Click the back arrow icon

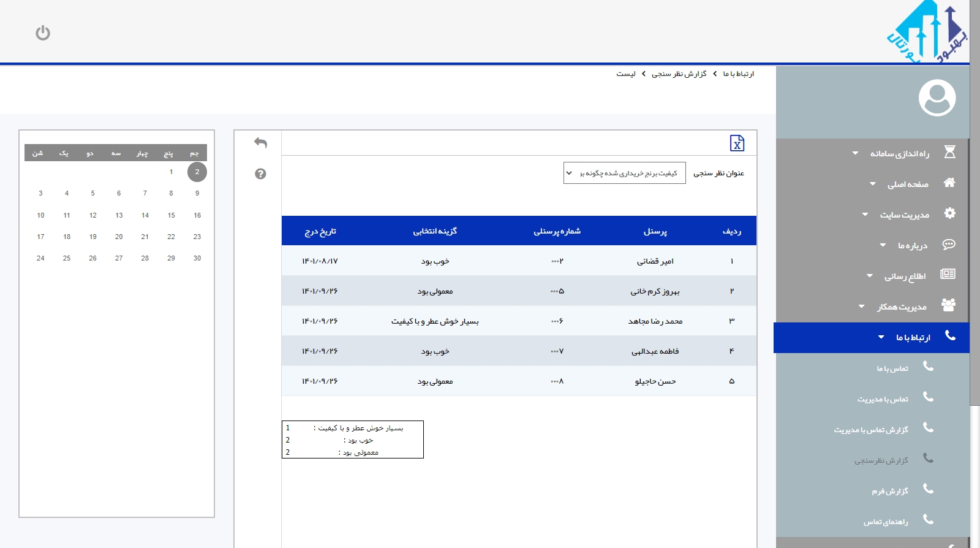point(260,143)
